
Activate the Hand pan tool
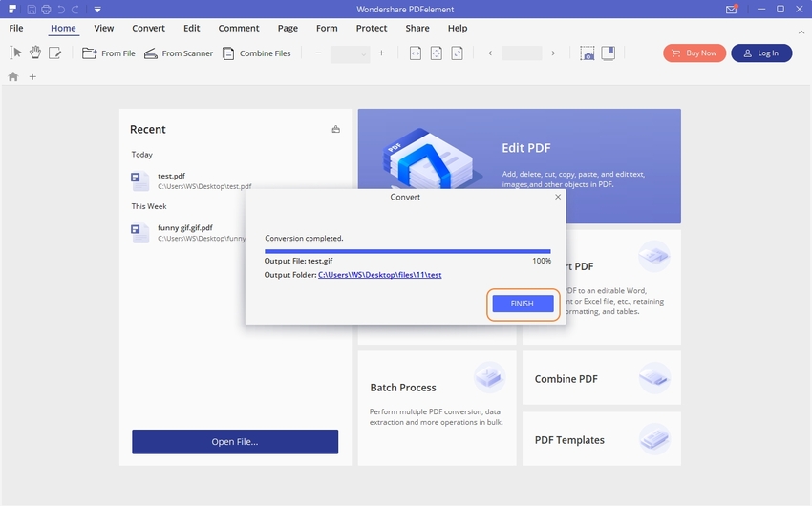(35, 53)
